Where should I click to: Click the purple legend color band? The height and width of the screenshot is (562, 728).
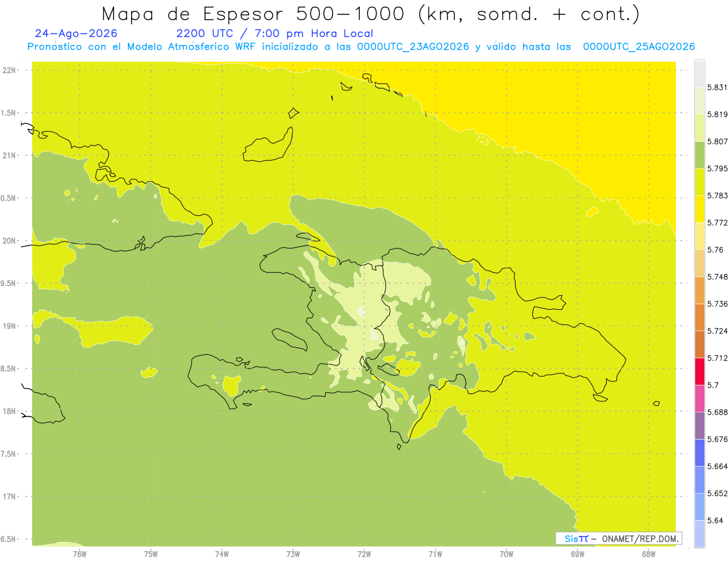click(699, 426)
